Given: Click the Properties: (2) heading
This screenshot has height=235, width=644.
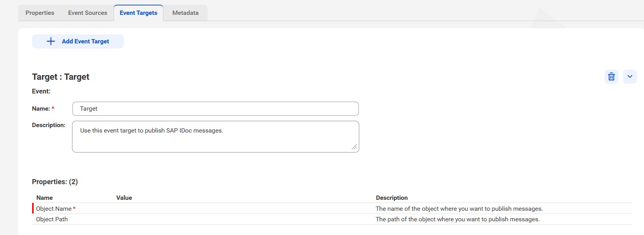Looking at the screenshot, I should (55, 182).
